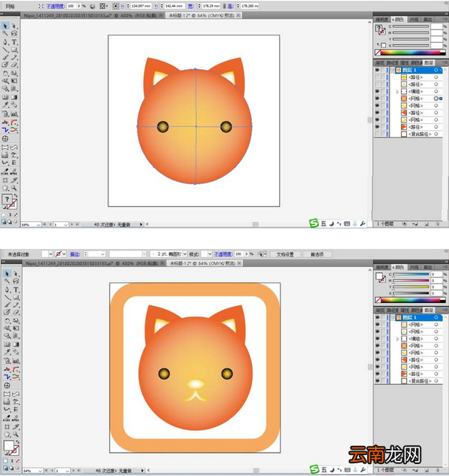The width and height of the screenshot is (449, 476).
Task: Choose the Line Segment tool in upper window
Action: 5,50
